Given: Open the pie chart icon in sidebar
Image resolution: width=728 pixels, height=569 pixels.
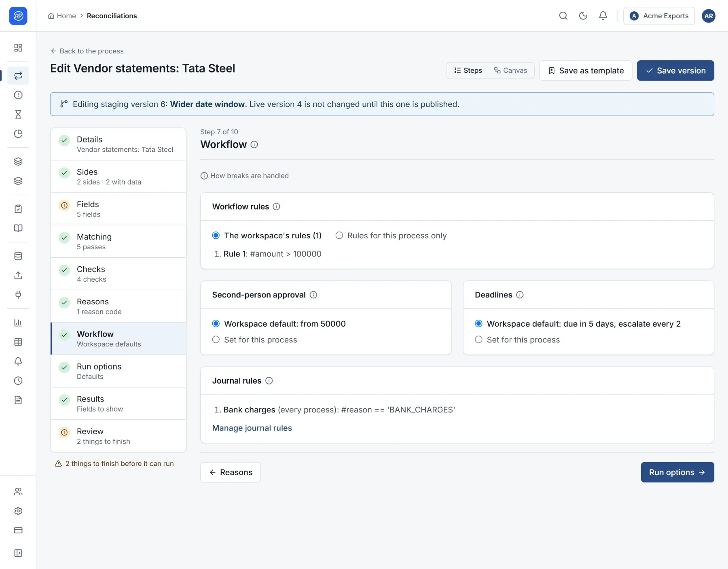Looking at the screenshot, I should click(18, 134).
